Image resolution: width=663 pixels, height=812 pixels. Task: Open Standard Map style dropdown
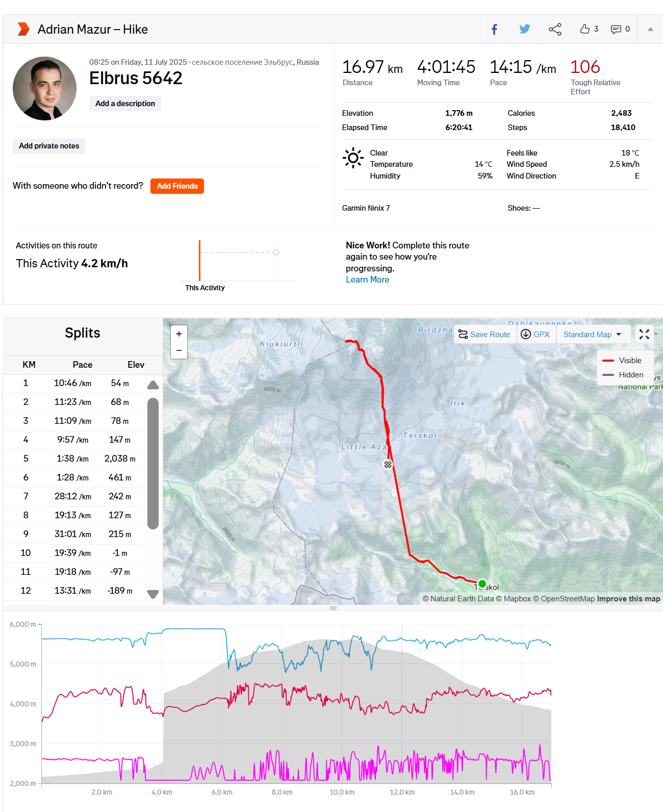pyautogui.click(x=593, y=335)
